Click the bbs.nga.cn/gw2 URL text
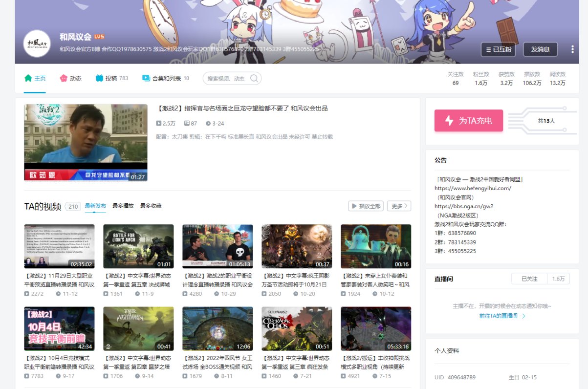Screen dimensions: 588x389 [464, 206]
